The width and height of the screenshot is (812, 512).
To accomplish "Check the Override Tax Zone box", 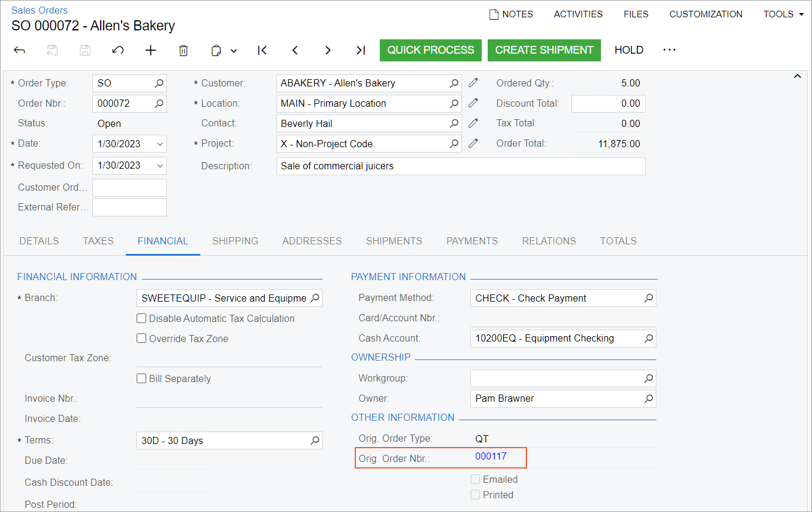I will [142, 339].
